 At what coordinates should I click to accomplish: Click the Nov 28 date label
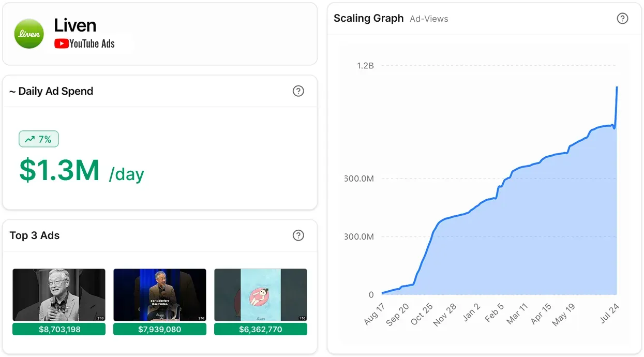coord(445,314)
